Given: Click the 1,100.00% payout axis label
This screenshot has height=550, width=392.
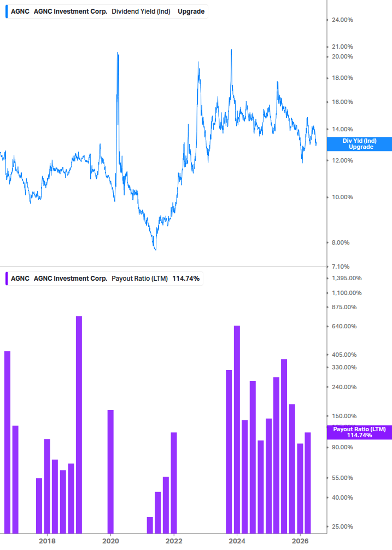Looking at the screenshot, I should [347, 293].
